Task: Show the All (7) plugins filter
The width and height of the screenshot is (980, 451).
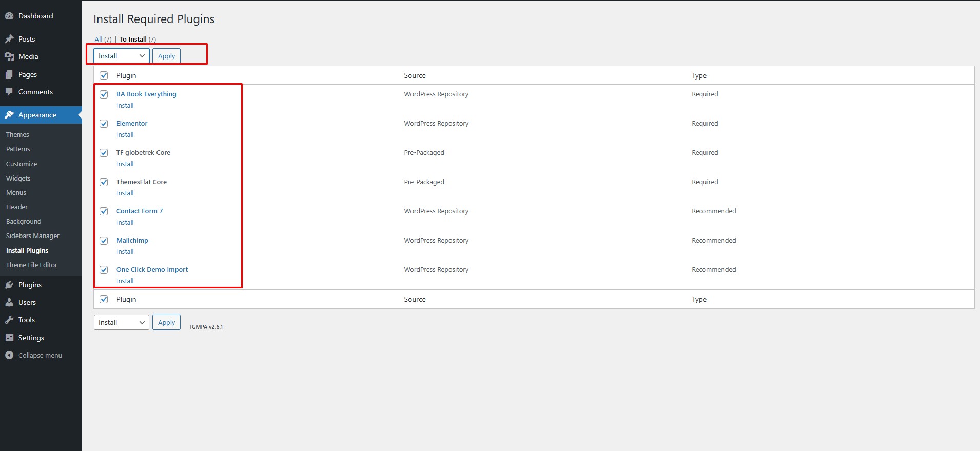Action: pyautogui.click(x=103, y=39)
